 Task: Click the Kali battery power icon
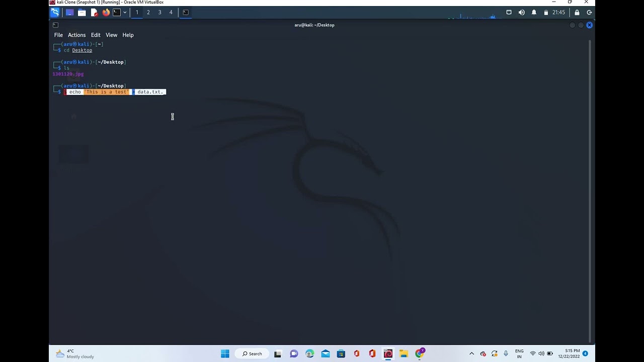[546, 12]
